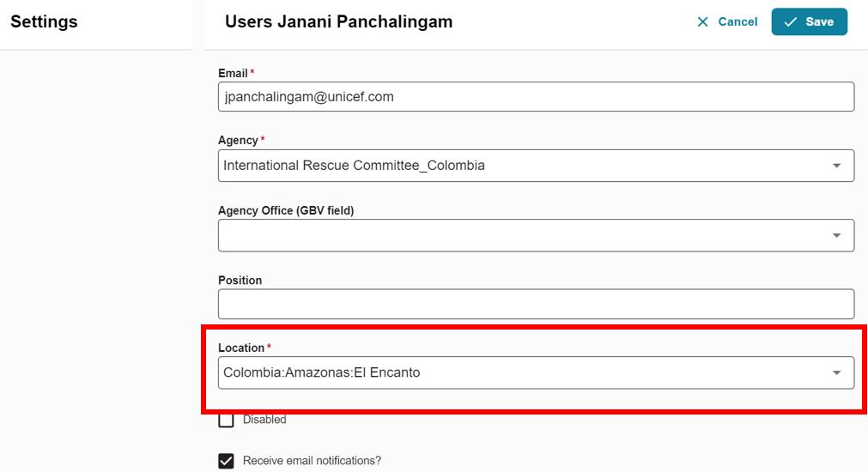Click the Agency Office dropdown arrow
Viewport: 868px width, 472px height.
click(x=836, y=235)
